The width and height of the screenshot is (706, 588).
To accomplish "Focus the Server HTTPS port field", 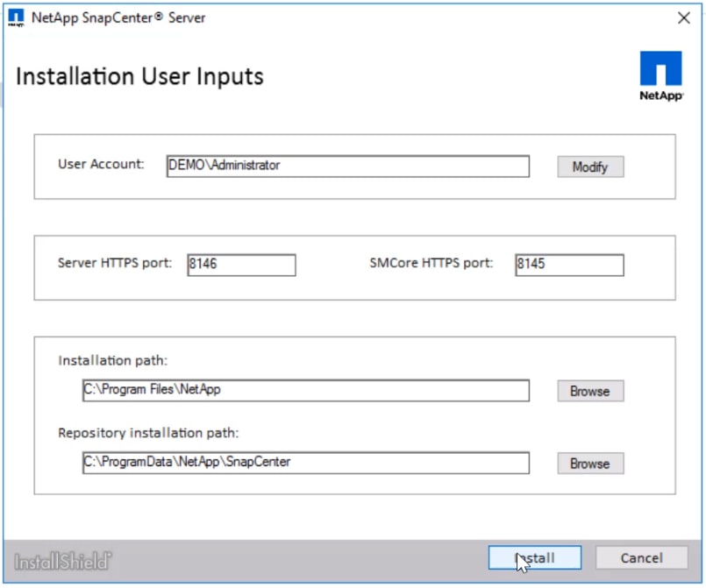I will pyautogui.click(x=241, y=265).
